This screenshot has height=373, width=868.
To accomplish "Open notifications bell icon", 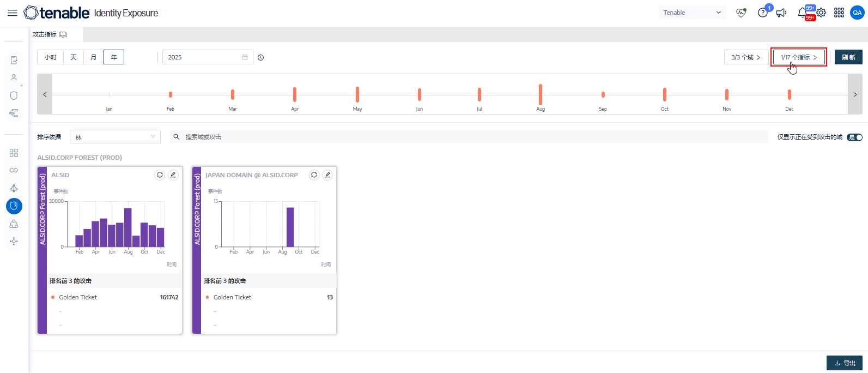I will 802,13.
